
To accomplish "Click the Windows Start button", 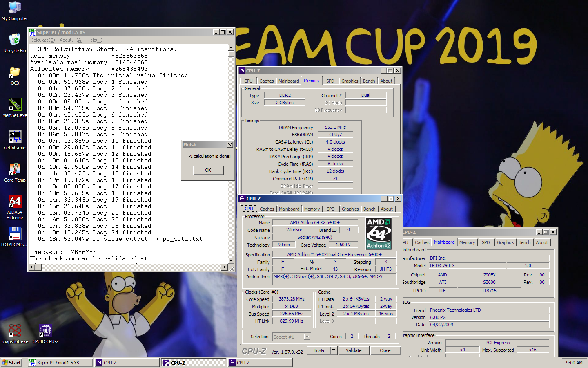I will [11, 363].
